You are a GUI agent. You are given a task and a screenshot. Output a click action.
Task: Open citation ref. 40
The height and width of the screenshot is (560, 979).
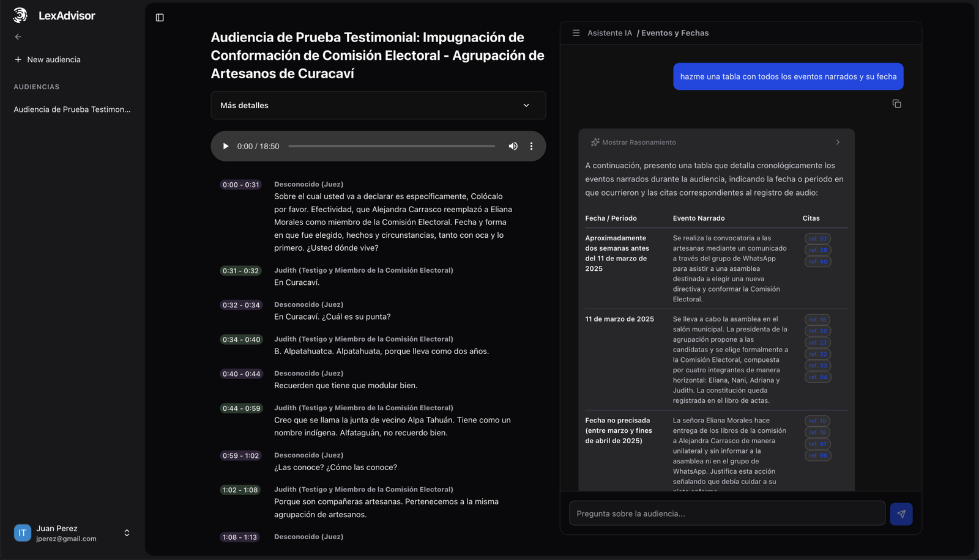[817, 262]
